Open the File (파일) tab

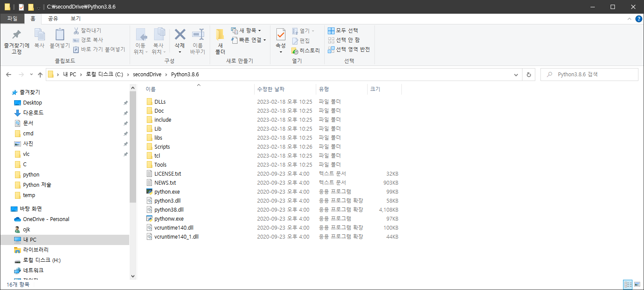12,18
